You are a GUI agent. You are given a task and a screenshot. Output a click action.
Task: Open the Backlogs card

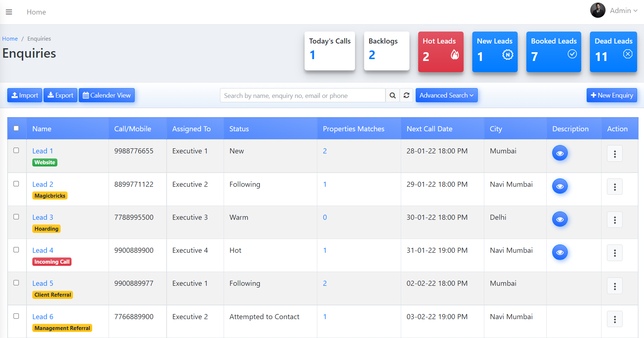click(387, 51)
